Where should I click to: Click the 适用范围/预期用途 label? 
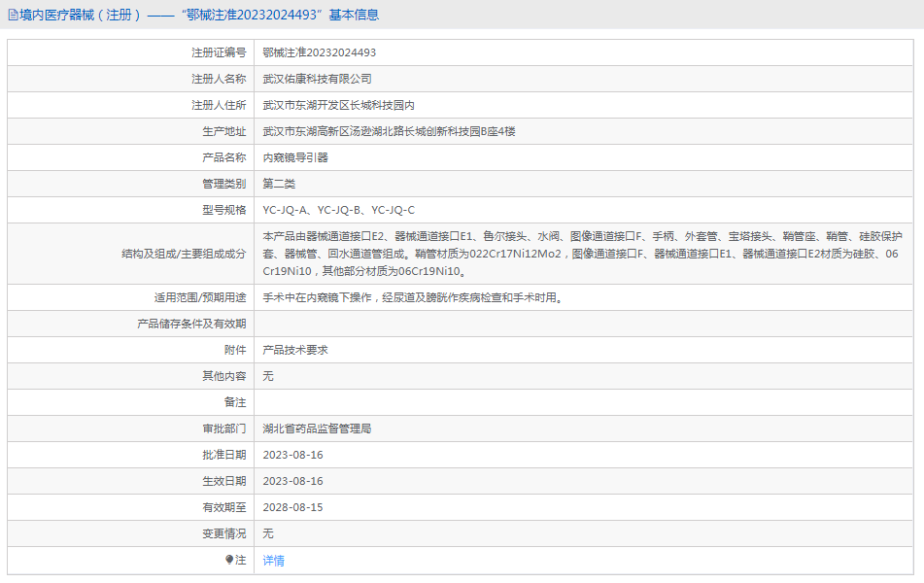point(200,297)
